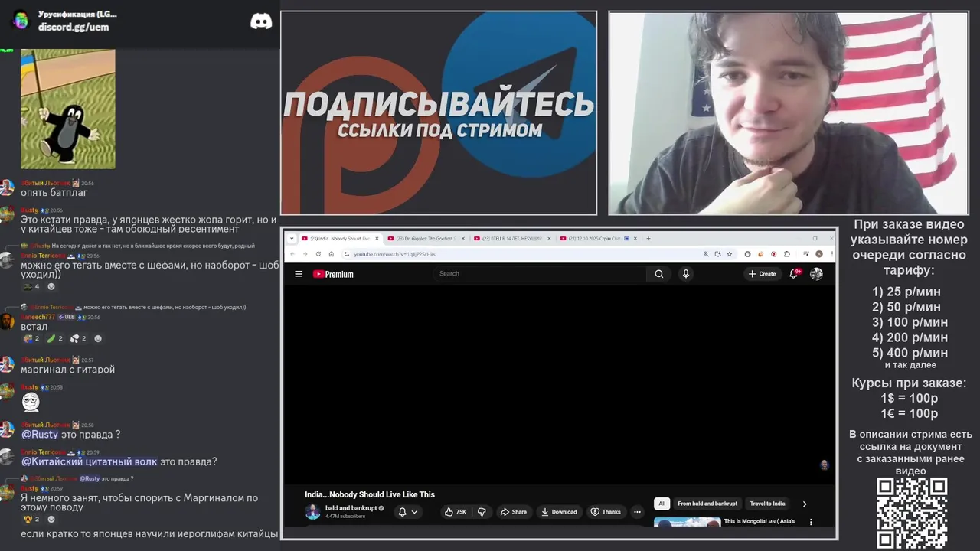Screen dimensions: 980x551
Task: Download the video
Action: pyautogui.click(x=559, y=512)
